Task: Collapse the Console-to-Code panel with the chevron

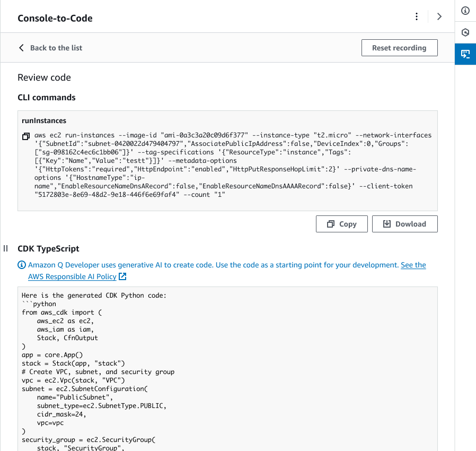Action: [x=439, y=16]
